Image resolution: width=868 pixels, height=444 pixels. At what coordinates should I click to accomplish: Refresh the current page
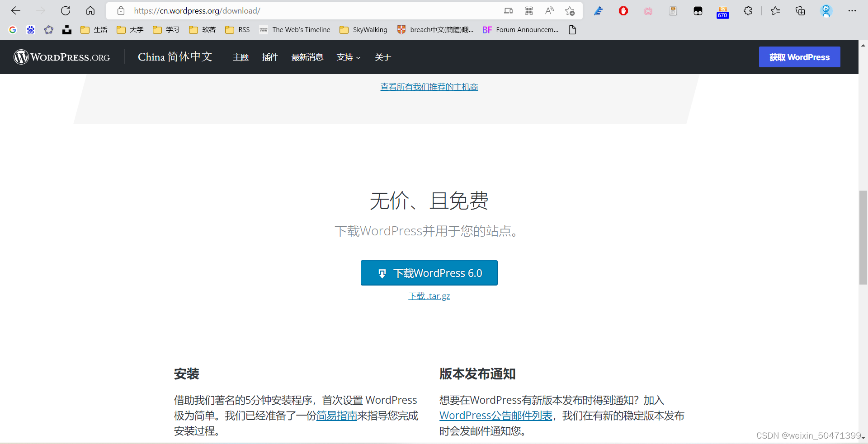(65, 10)
